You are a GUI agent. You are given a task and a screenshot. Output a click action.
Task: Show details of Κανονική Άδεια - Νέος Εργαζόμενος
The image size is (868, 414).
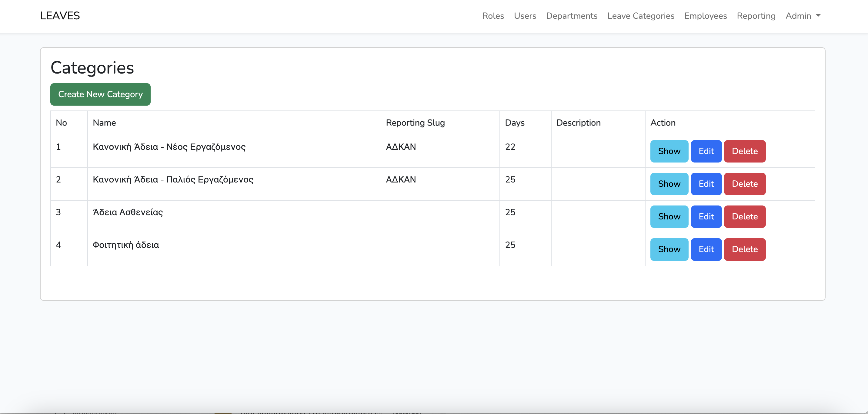coord(669,151)
